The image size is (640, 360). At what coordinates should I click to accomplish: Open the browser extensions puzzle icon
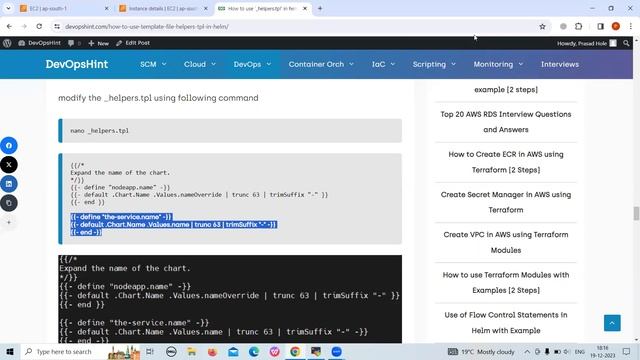tap(578, 27)
